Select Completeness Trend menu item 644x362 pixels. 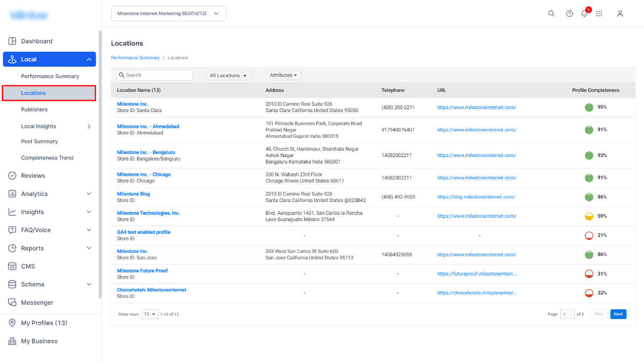[47, 158]
